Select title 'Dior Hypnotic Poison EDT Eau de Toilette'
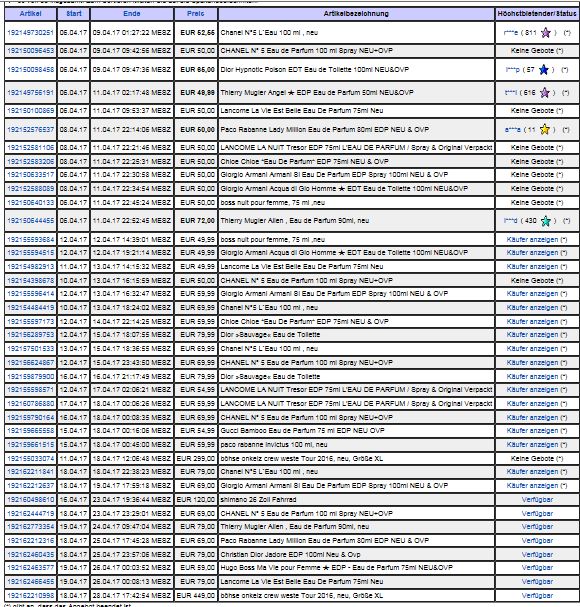Viewport: 580px width, 607px height. click(314, 70)
